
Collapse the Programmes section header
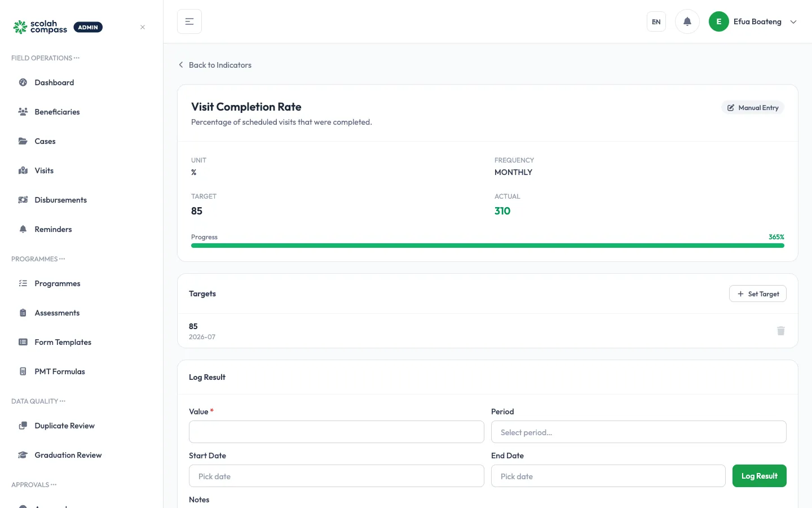pos(38,259)
